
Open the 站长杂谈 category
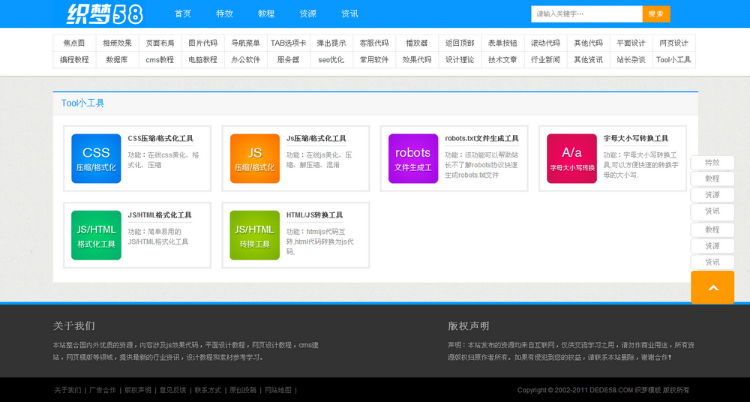pos(631,60)
